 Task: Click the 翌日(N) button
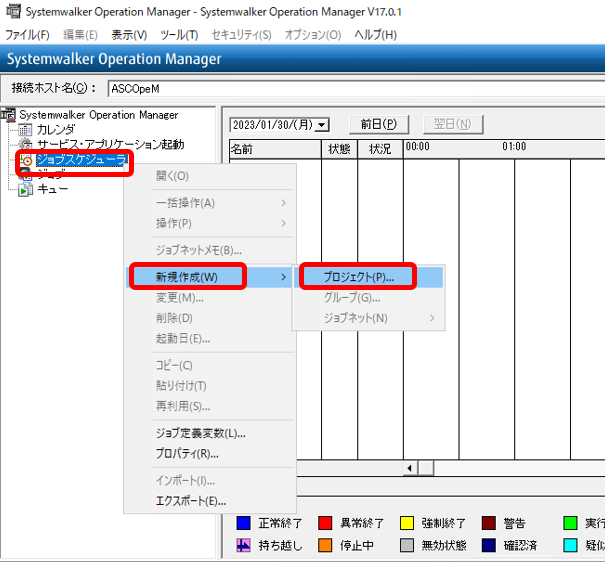point(453,124)
